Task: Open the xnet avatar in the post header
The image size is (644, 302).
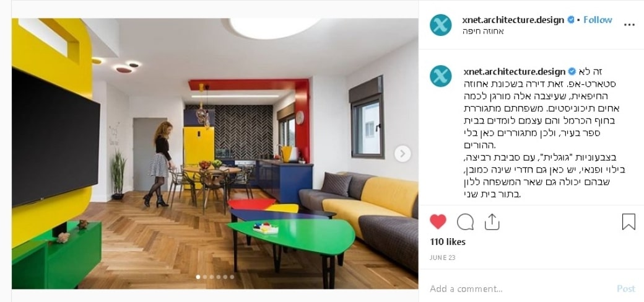Action: [441, 25]
